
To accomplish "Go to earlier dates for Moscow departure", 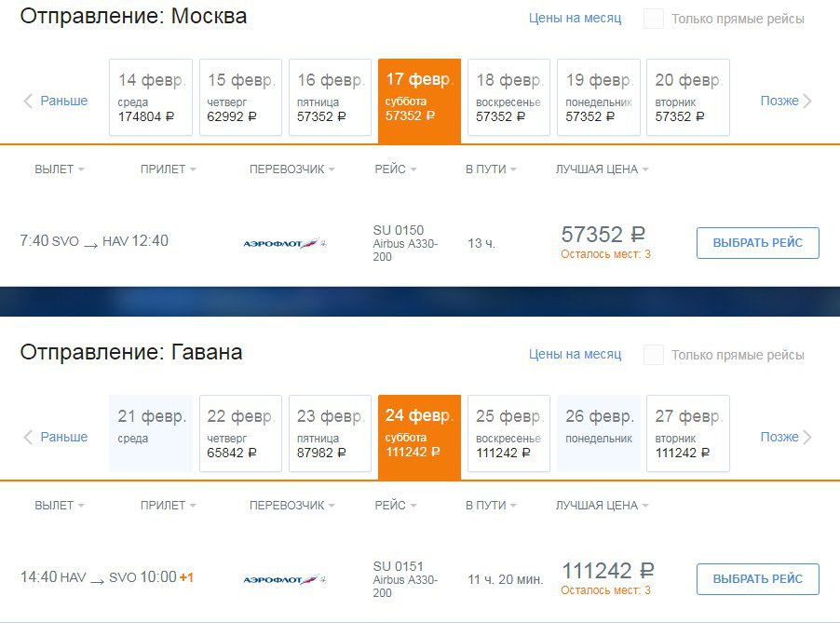I will 56,101.
